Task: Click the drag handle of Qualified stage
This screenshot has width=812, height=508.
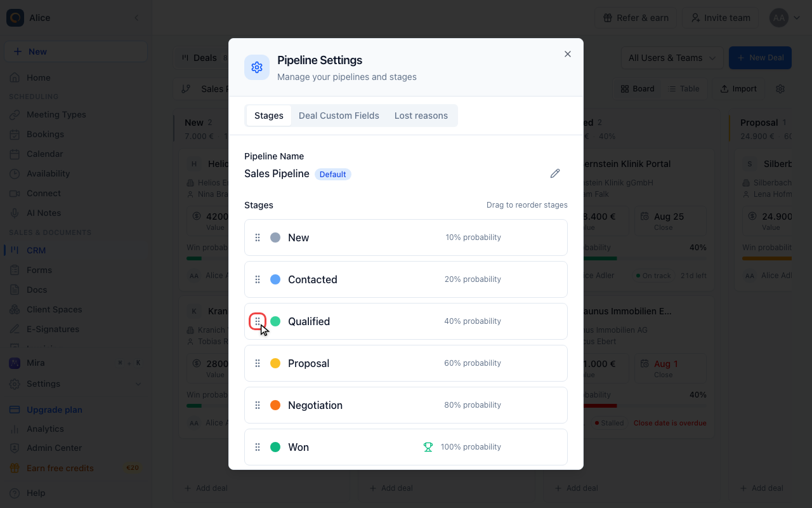Action: tap(258, 321)
